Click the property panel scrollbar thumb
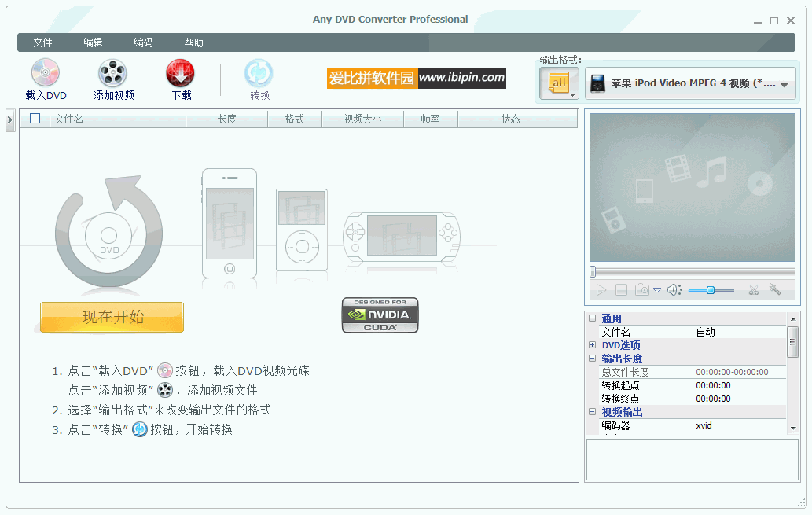The width and height of the screenshot is (812, 515). pyautogui.click(x=793, y=341)
